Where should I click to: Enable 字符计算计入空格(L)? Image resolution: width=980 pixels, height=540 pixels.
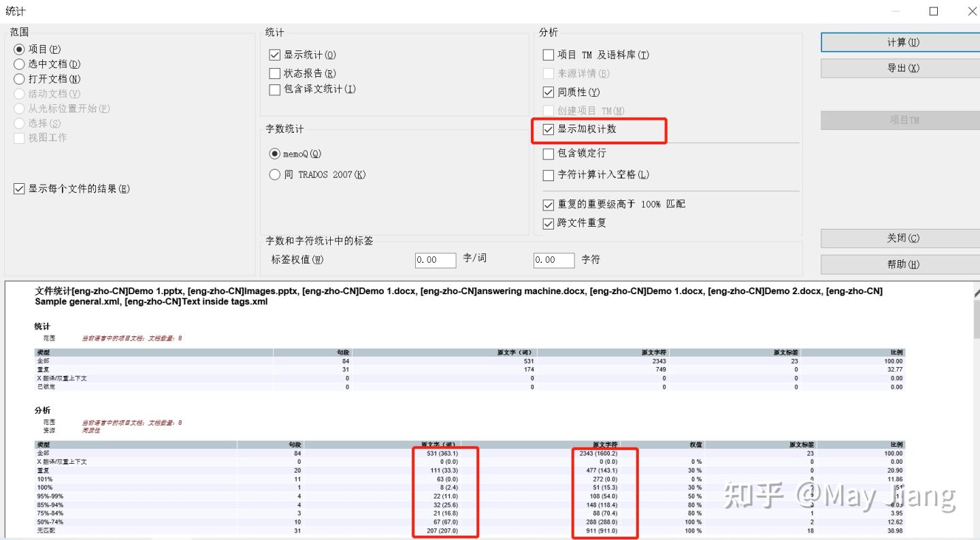549,175
